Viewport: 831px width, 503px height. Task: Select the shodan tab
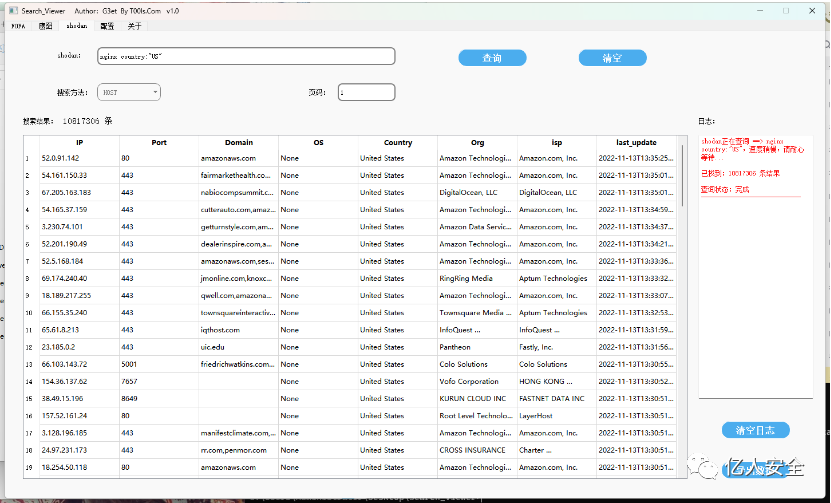[76, 25]
